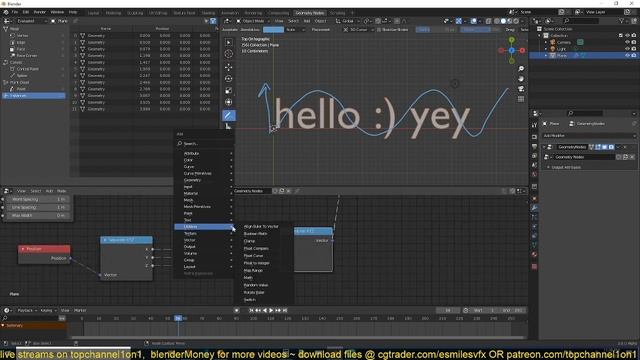Choose Random Value from Utilities submenu

256,285
